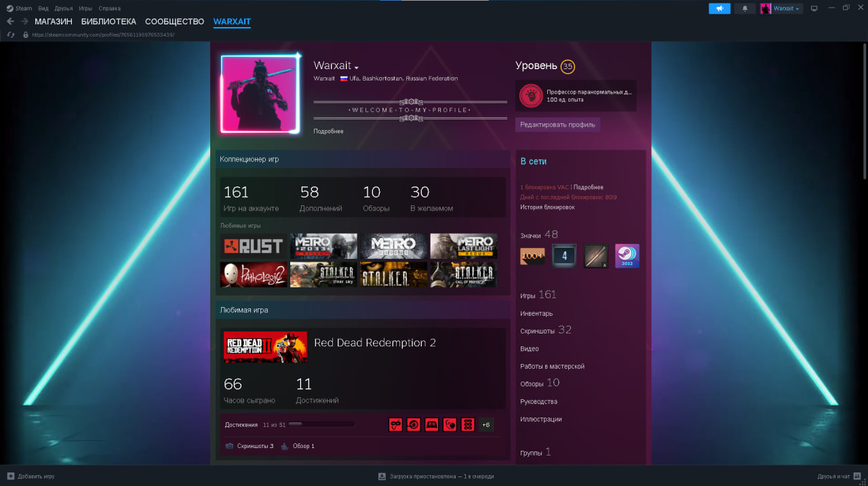Click the Редактировать профиль button

(x=557, y=125)
